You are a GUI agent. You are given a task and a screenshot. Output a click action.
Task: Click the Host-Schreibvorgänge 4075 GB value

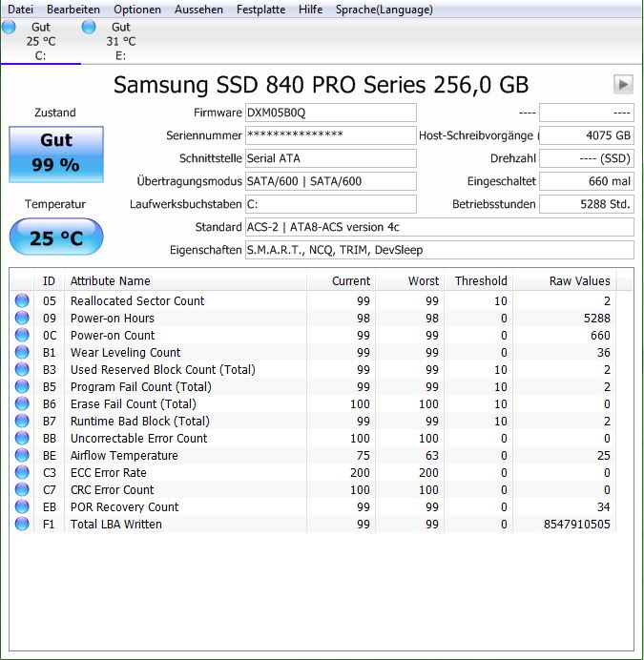click(587, 135)
